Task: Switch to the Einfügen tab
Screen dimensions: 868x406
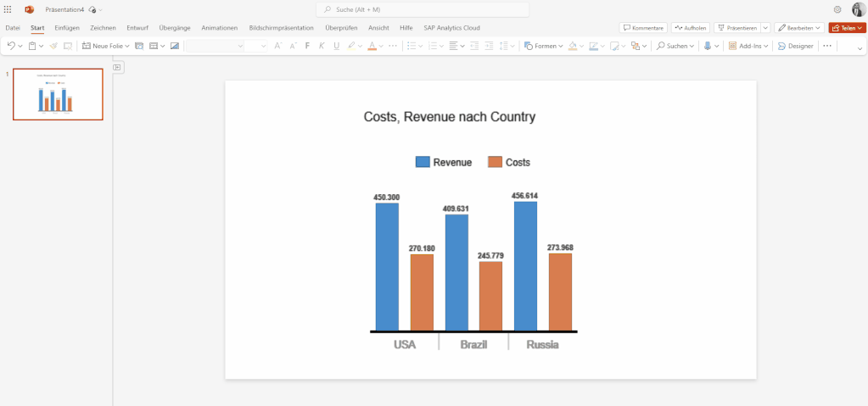Action: [x=67, y=28]
